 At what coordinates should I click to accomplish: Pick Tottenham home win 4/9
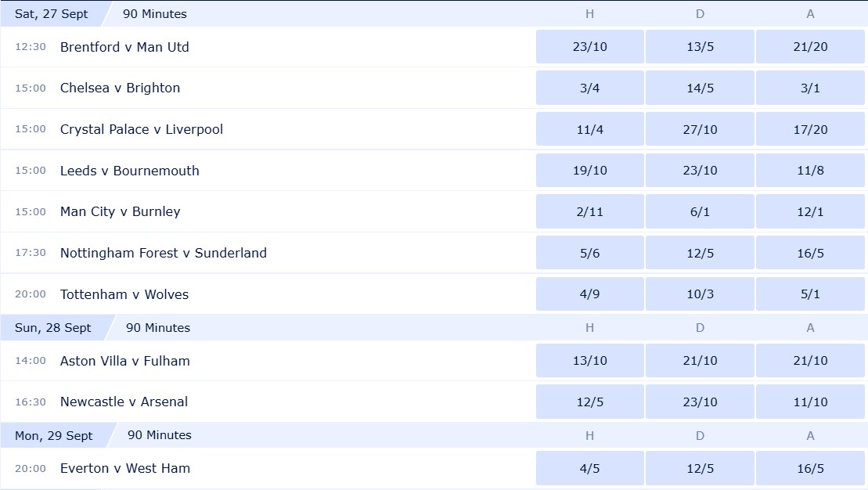[589, 294]
